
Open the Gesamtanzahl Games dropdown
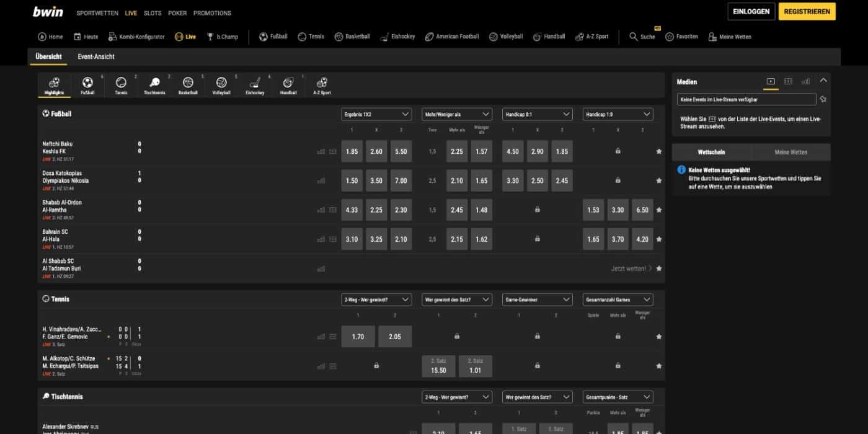click(618, 299)
